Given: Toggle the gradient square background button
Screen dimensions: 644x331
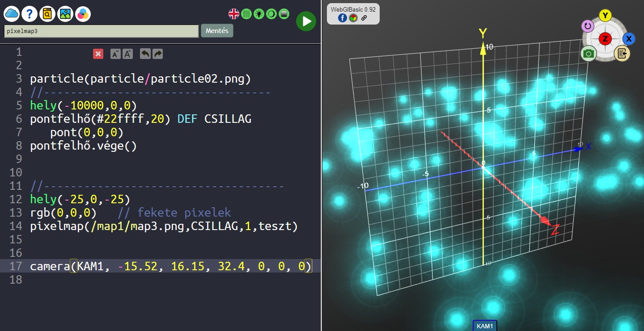Looking at the screenshot, I should point(284,14).
